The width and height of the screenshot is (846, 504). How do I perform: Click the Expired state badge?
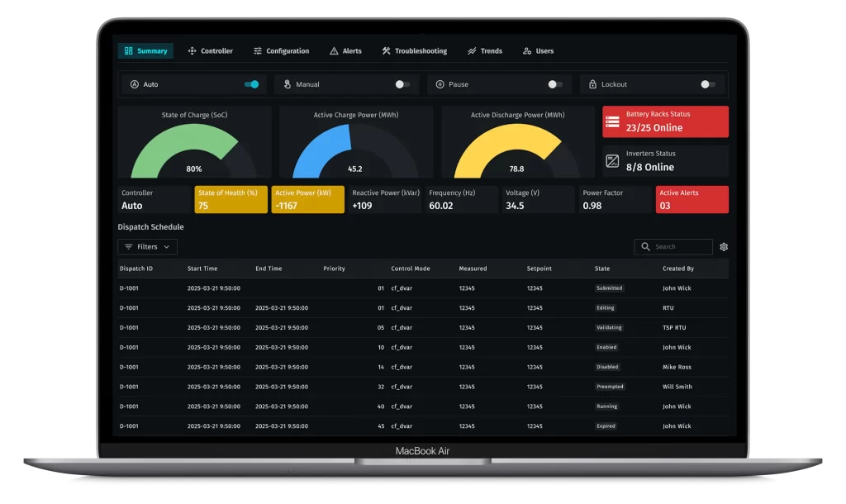[x=606, y=426]
